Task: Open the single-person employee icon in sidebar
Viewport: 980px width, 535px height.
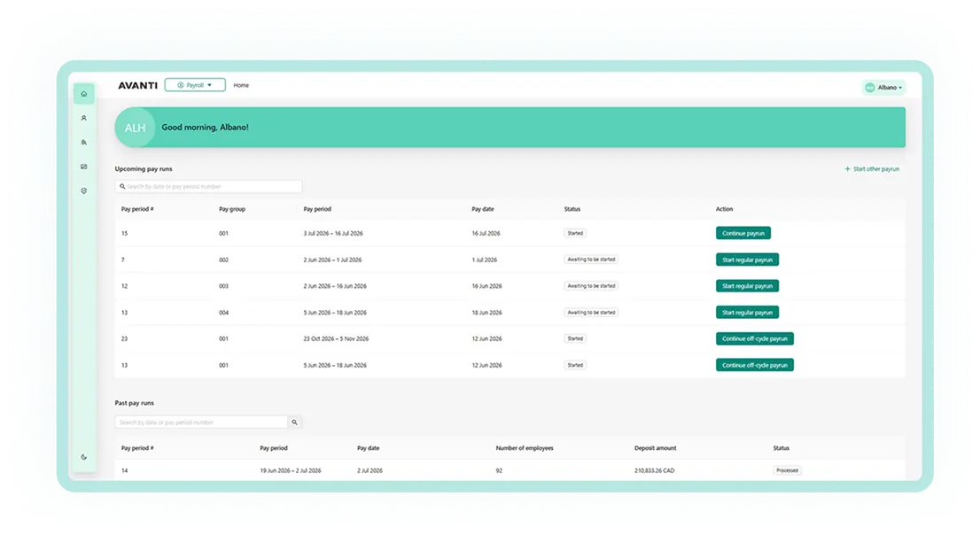Action: (x=84, y=118)
